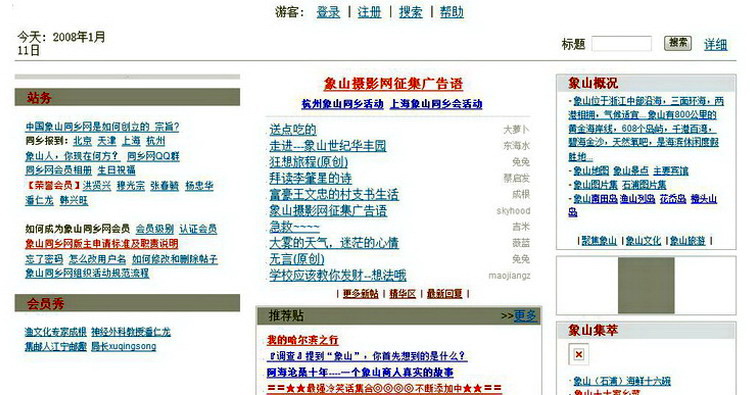Click the 搜索 search button
Screen dimensions: 750x395
[x=678, y=43]
